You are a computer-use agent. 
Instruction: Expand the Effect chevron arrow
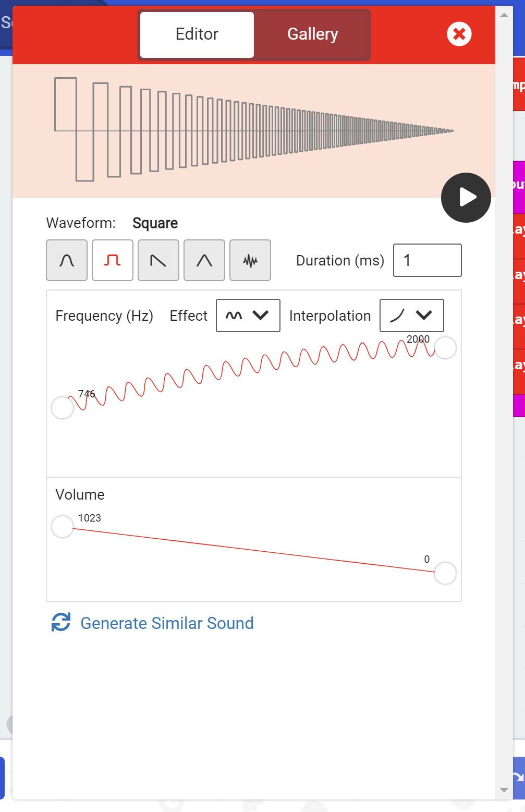259,316
